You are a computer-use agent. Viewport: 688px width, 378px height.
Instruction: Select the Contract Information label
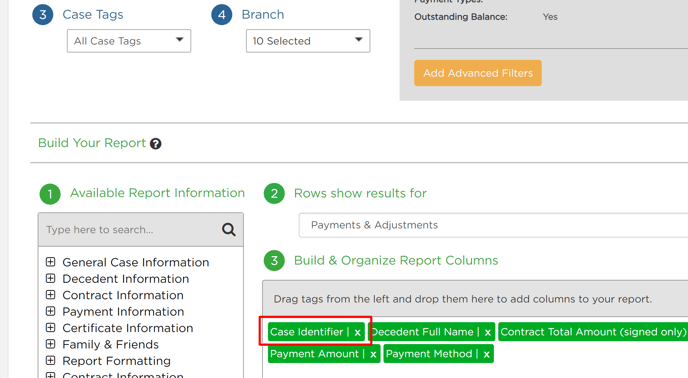click(x=123, y=295)
